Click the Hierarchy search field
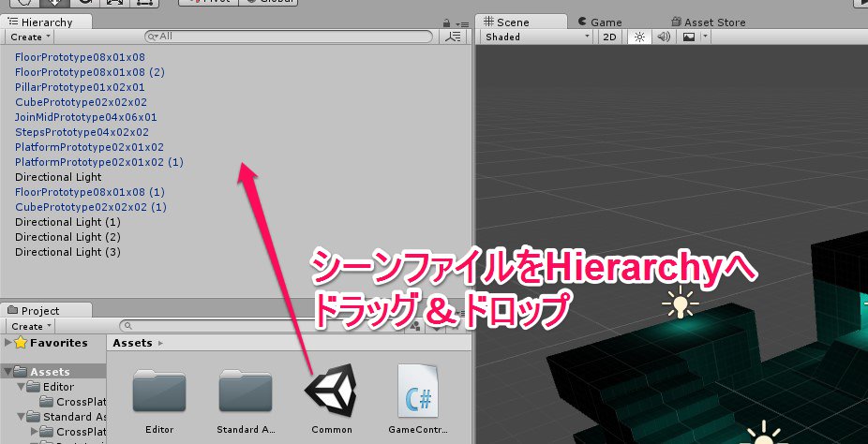Image resolution: width=868 pixels, height=444 pixels. (289, 37)
